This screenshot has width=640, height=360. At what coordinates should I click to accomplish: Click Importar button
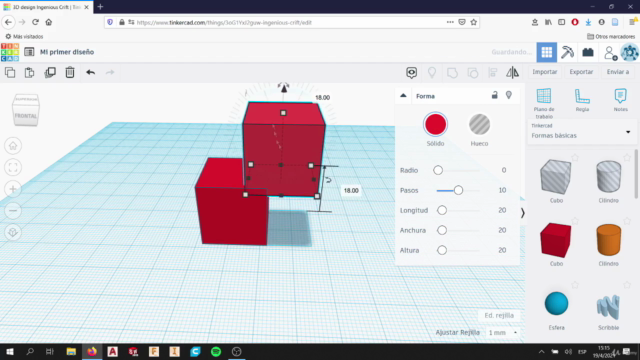(544, 72)
